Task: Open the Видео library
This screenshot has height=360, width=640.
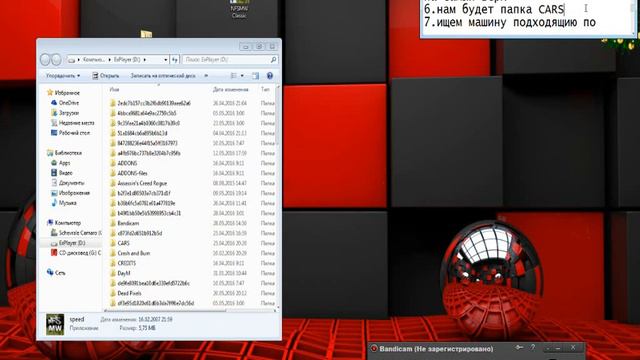Action: pos(61,173)
